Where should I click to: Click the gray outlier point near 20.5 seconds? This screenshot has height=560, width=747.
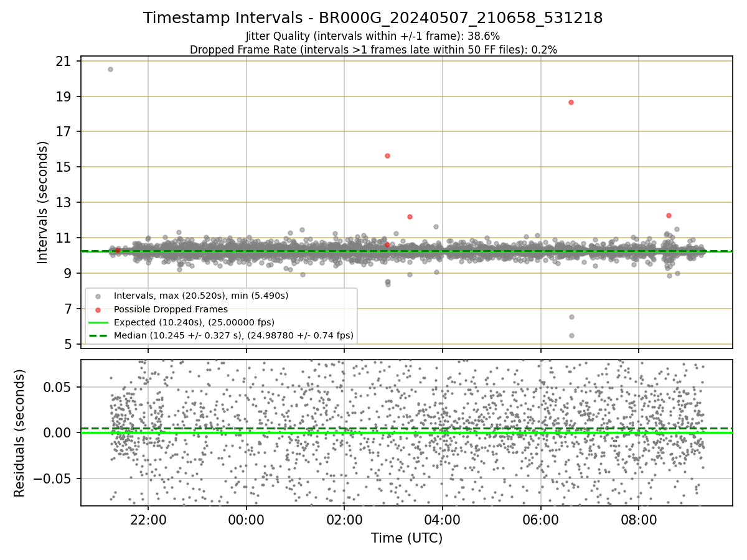point(110,69)
